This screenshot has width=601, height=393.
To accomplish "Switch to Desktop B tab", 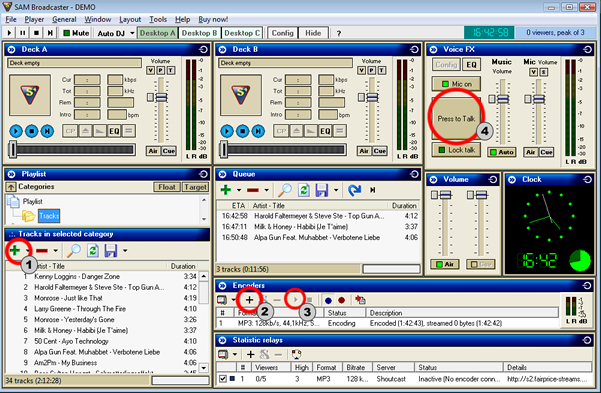I will coord(199,33).
